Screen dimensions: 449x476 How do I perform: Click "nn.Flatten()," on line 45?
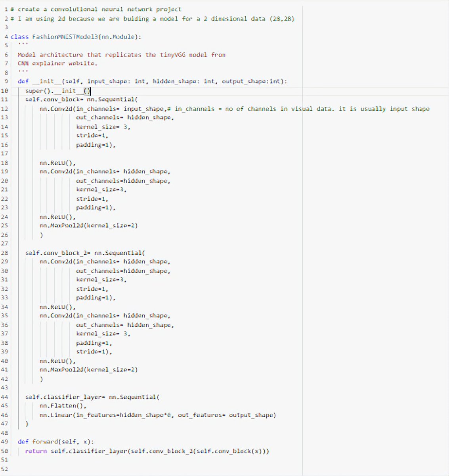click(x=63, y=406)
